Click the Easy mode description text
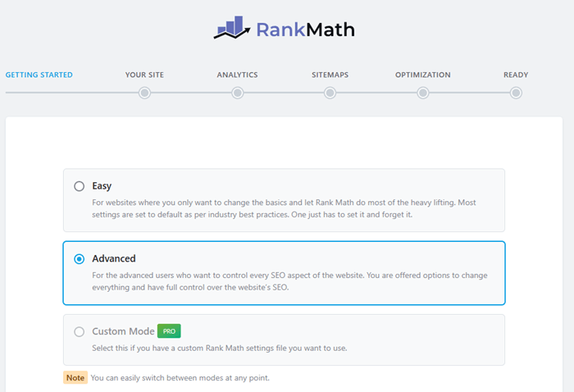Screen dimensions: 574x392 (x=284, y=208)
